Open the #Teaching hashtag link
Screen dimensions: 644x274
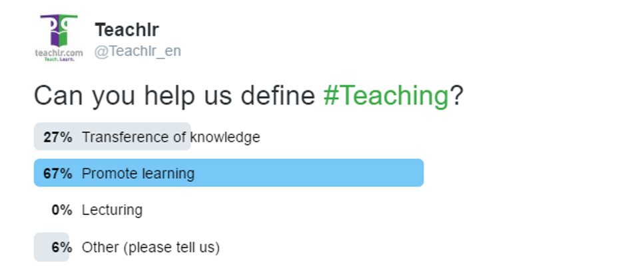(x=386, y=96)
